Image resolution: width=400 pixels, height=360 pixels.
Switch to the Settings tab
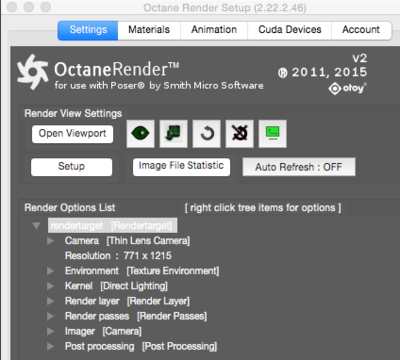point(88,30)
